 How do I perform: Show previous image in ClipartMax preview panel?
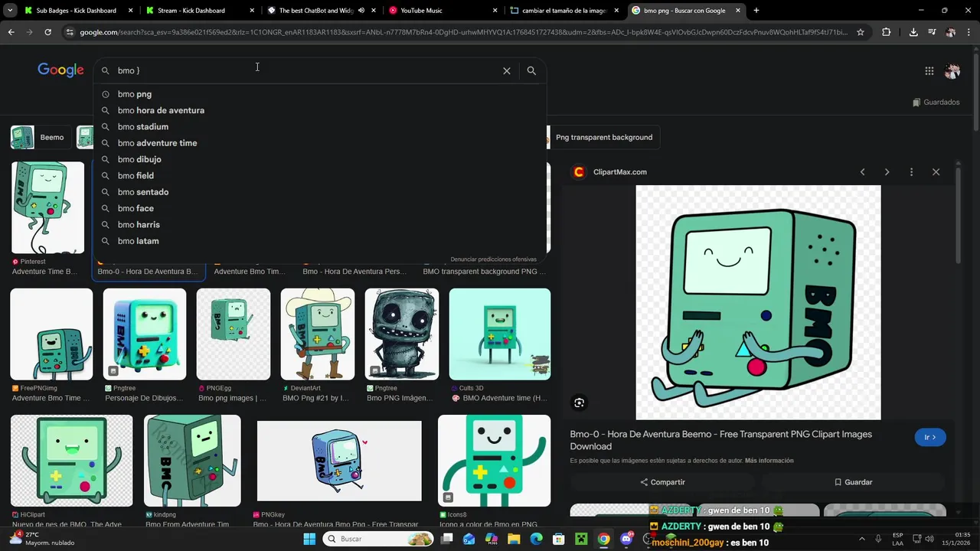(x=862, y=172)
